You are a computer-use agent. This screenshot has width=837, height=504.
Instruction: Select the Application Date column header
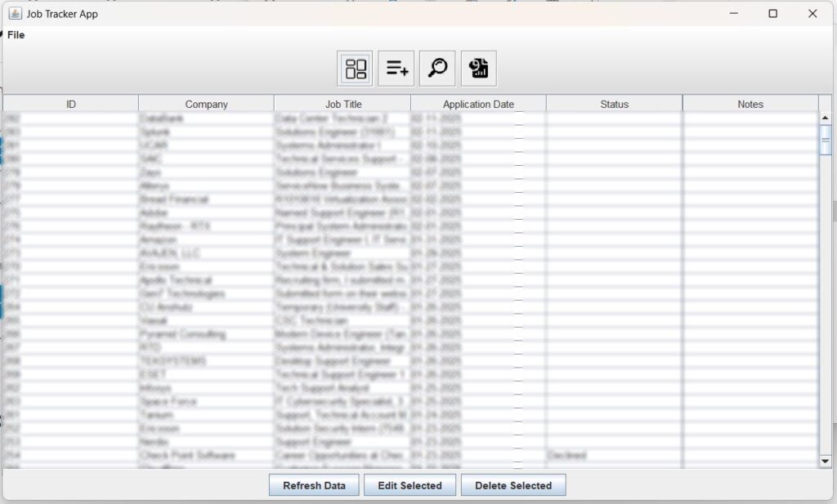point(478,104)
